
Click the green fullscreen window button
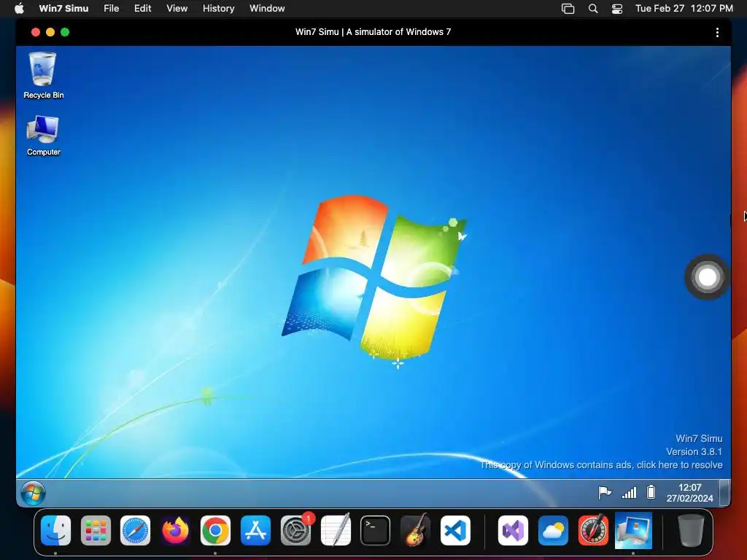click(x=65, y=32)
